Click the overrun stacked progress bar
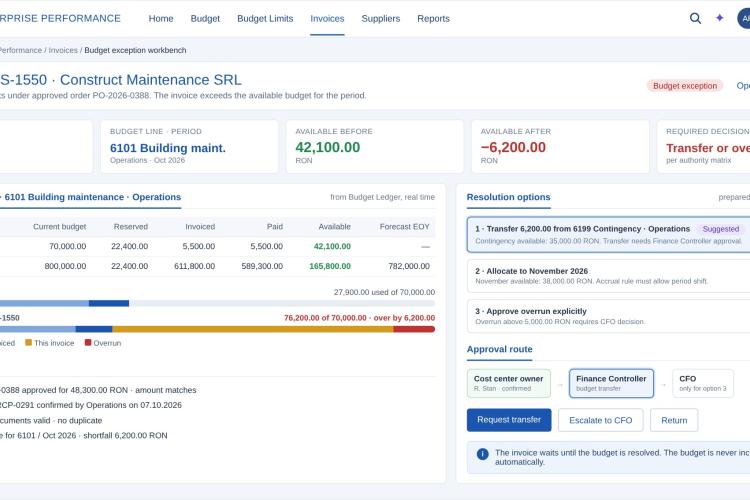750x500 pixels. pos(218,329)
